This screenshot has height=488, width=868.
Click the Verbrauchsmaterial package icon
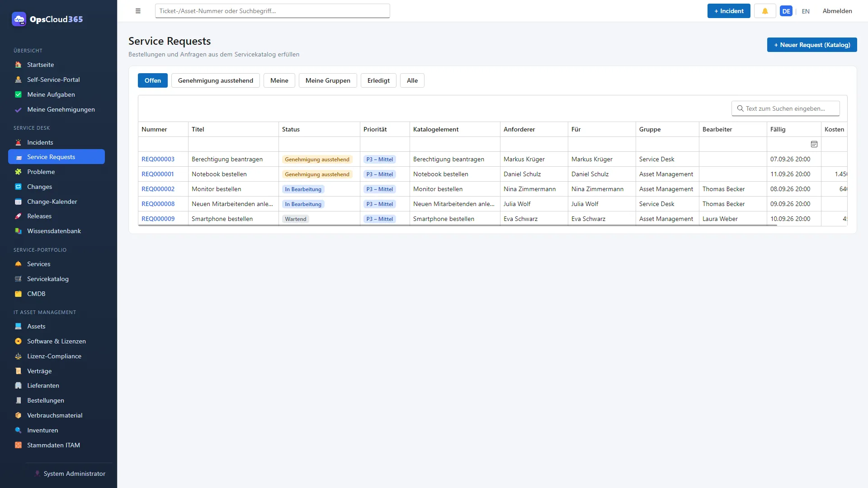coord(18,415)
